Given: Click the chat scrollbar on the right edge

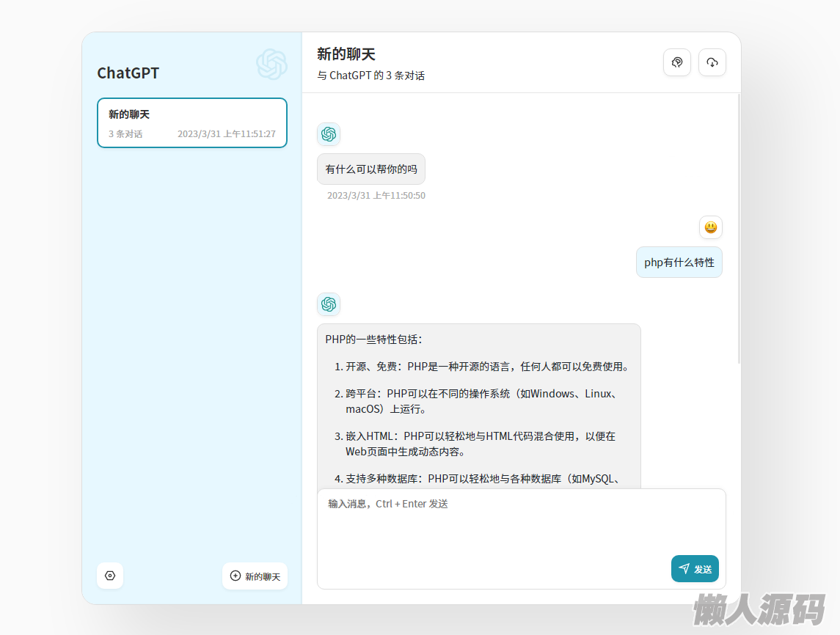Looking at the screenshot, I should (739, 227).
